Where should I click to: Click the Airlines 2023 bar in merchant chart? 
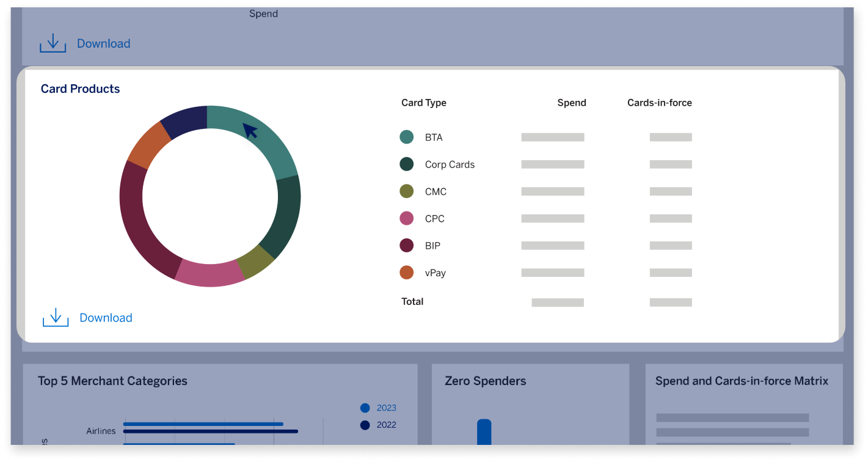[202, 424]
